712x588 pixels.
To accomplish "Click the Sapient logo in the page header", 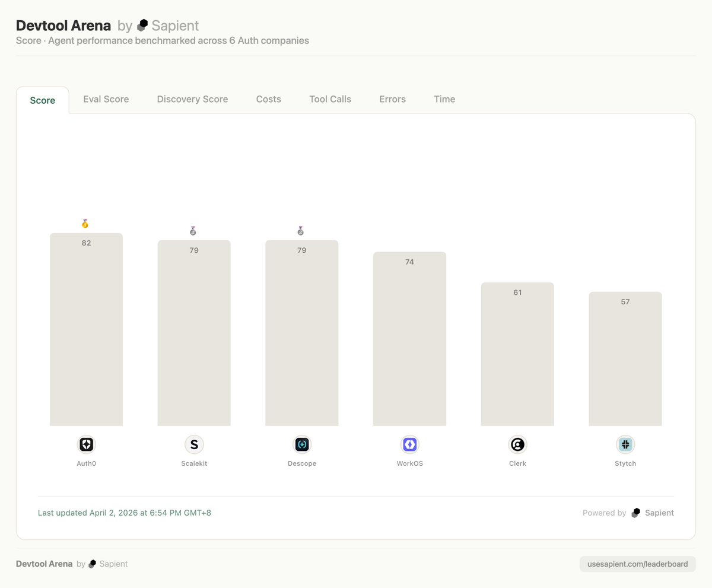I will pyautogui.click(x=142, y=26).
